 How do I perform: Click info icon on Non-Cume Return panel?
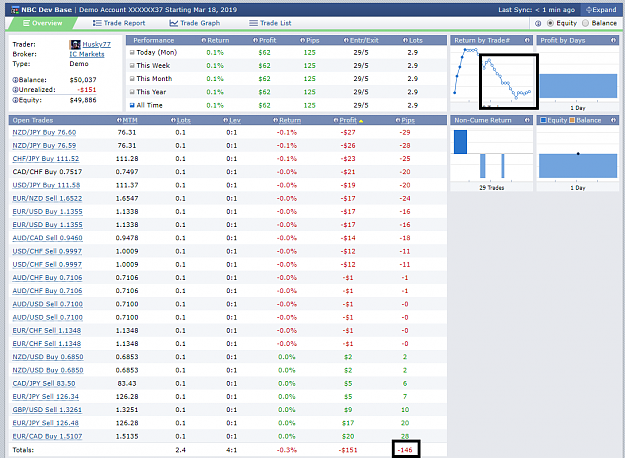[527, 120]
